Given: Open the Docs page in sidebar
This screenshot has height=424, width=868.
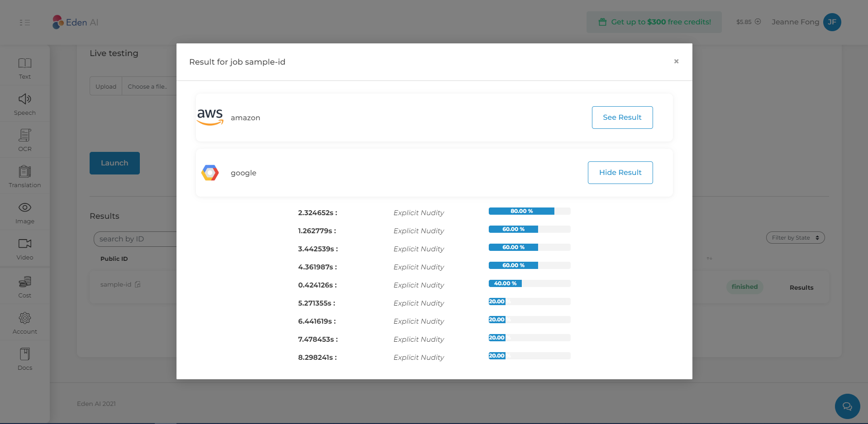Looking at the screenshot, I should click(25, 360).
